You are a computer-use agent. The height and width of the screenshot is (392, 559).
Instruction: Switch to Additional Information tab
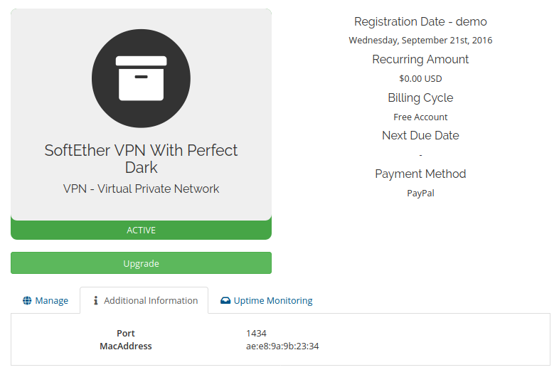[x=144, y=300]
